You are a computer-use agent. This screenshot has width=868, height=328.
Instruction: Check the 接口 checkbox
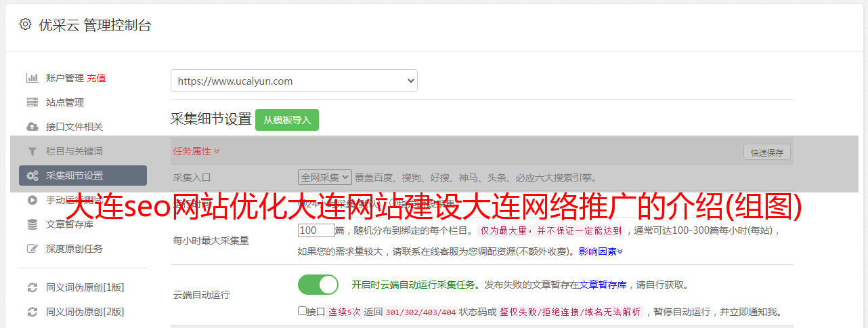coord(302,311)
